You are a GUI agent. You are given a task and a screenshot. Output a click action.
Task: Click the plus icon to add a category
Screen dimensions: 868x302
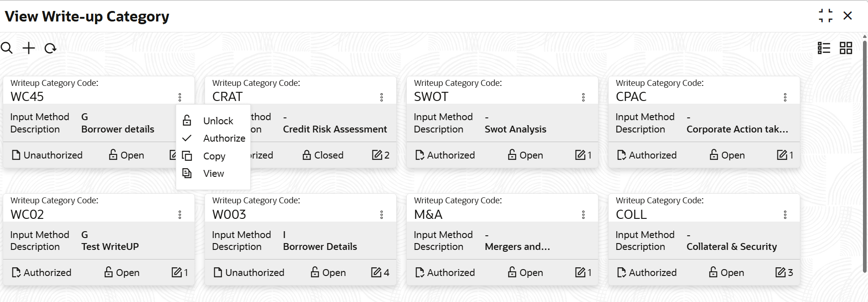[x=28, y=48]
